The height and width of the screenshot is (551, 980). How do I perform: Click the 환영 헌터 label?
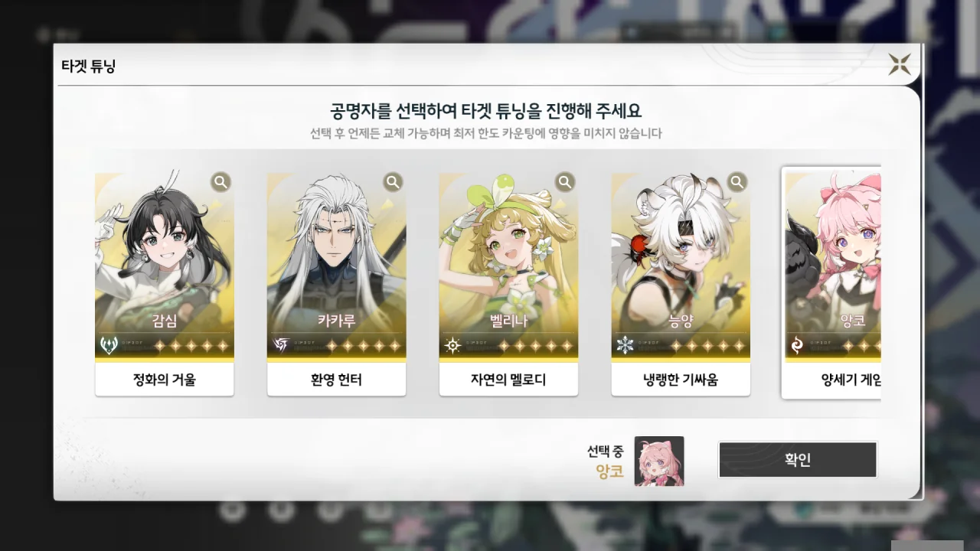tap(337, 379)
